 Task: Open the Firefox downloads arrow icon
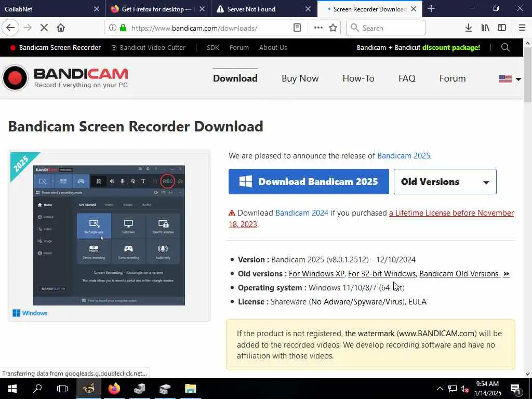tap(469, 28)
